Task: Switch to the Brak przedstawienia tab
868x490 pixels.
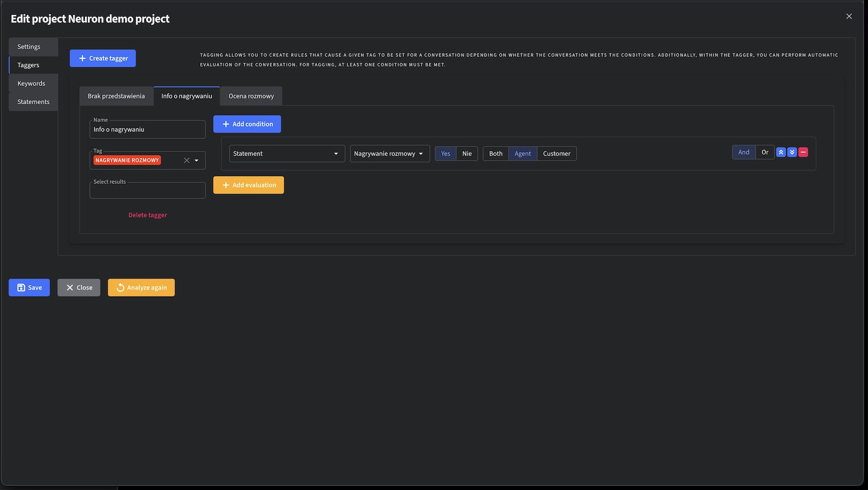Action: click(116, 96)
